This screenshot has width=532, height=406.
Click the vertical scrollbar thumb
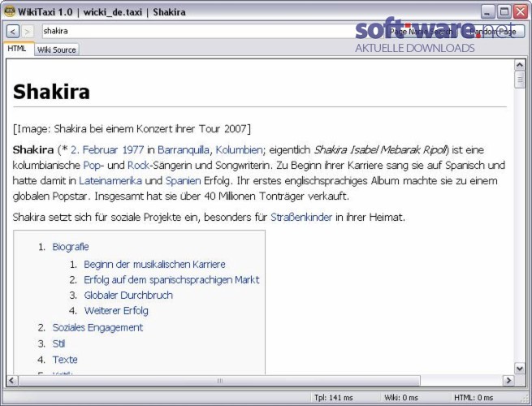[x=520, y=80]
